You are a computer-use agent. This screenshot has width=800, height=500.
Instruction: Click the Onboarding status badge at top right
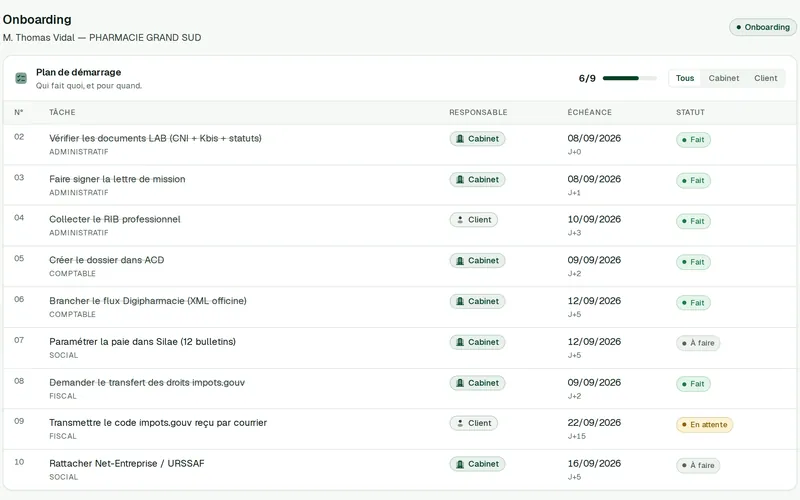(x=763, y=27)
